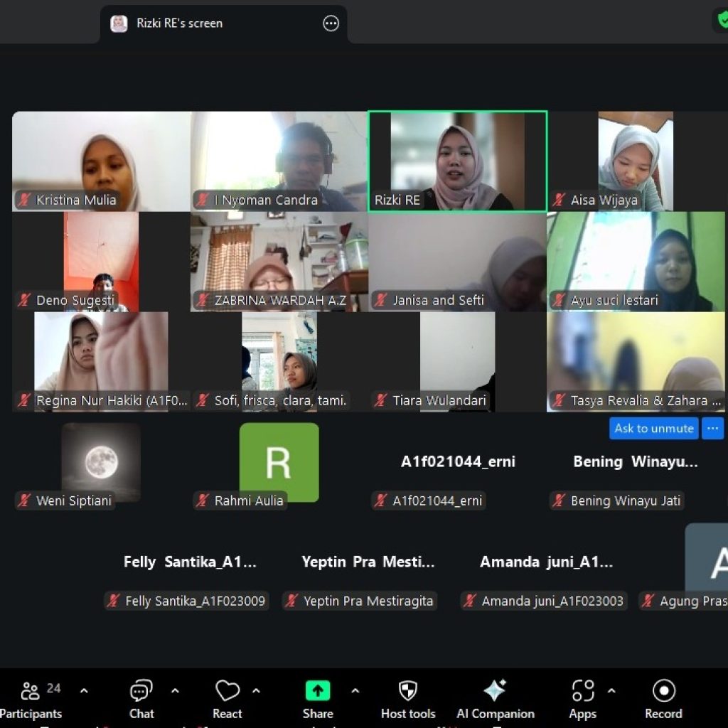The height and width of the screenshot is (728, 728).
Task: Click Ask to unmute button
Action: point(653,428)
